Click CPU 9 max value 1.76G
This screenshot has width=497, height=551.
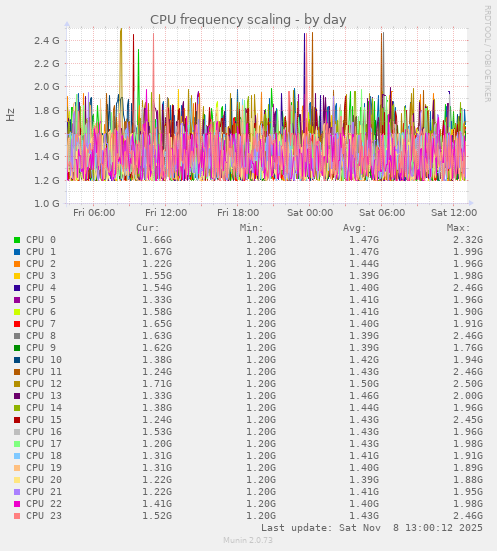[x=468, y=348]
